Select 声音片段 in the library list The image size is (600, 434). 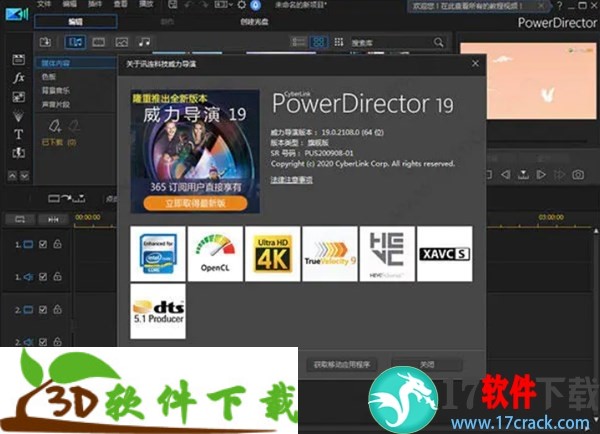(x=55, y=104)
